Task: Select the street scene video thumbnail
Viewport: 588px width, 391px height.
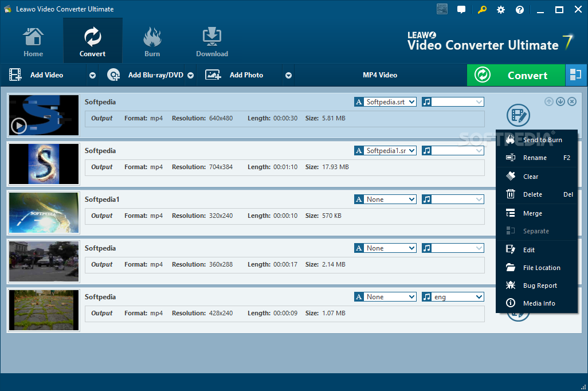Action: (44, 261)
